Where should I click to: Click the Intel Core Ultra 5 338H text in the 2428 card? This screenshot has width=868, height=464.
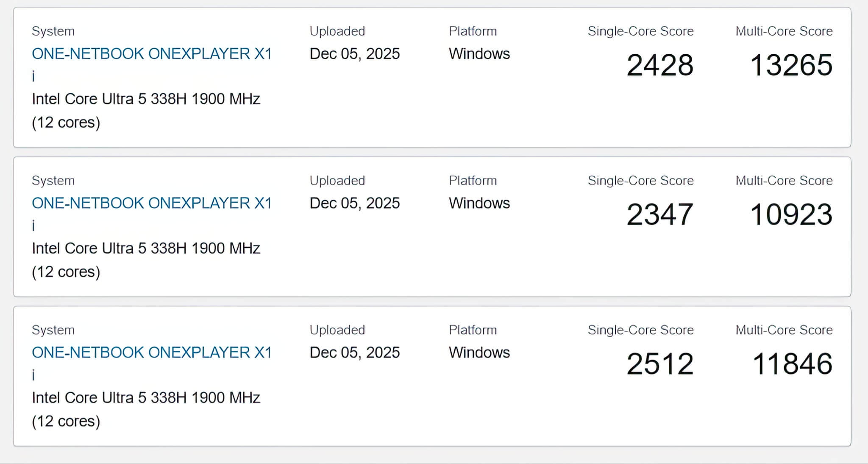146,99
